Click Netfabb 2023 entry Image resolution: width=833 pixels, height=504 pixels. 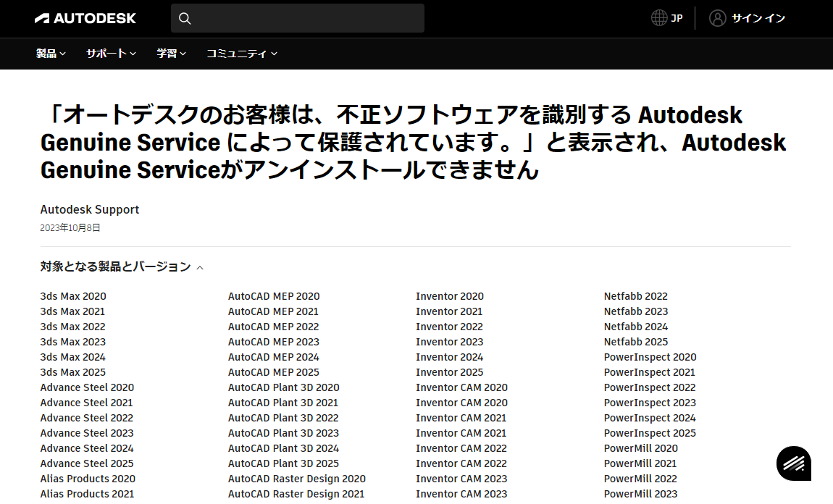click(636, 312)
